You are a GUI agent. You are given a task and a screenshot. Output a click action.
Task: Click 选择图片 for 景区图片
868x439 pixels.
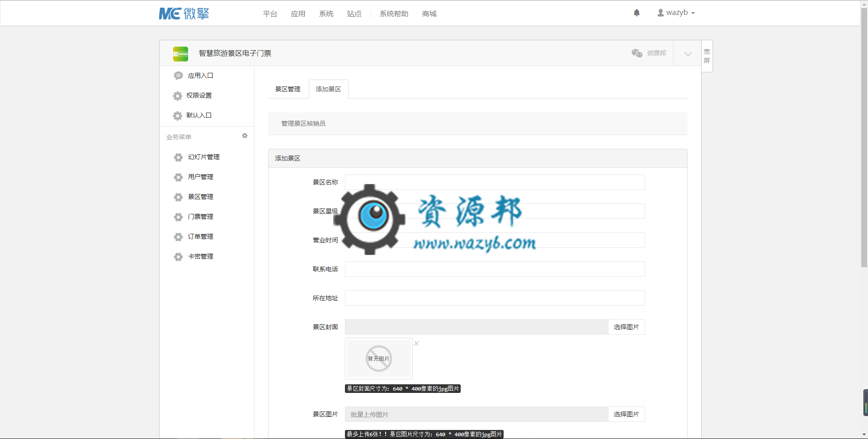tap(627, 414)
